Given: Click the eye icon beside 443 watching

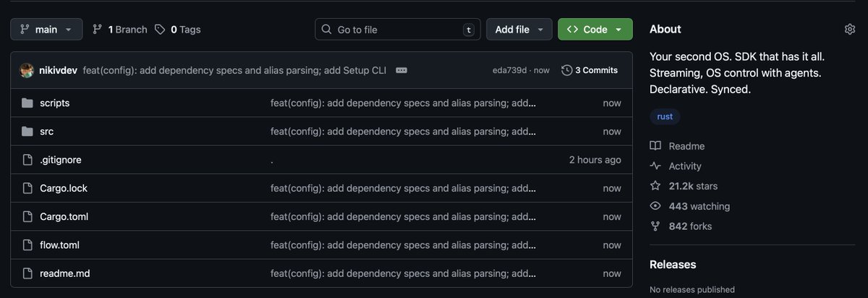Looking at the screenshot, I should [655, 206].
